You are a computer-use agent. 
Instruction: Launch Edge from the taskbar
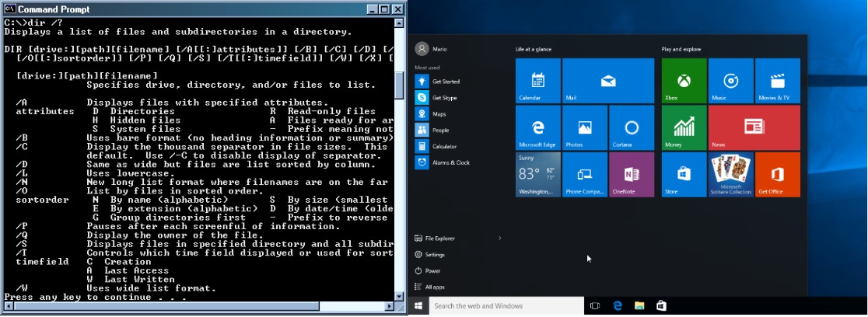tap(618, 306)
